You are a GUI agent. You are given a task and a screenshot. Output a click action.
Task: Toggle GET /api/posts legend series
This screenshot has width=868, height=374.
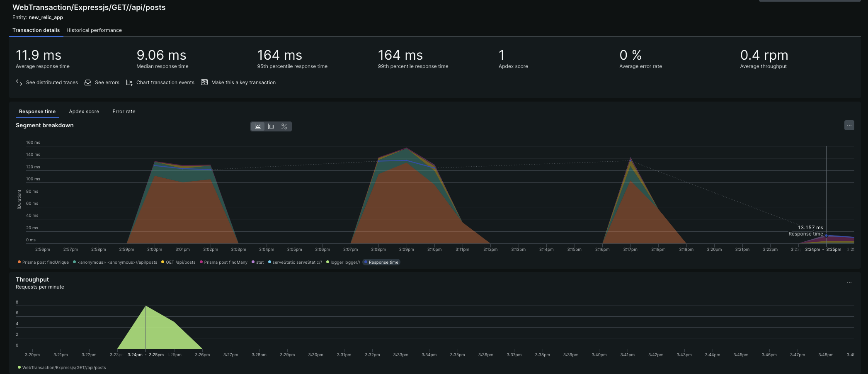[x=180, y=262]
